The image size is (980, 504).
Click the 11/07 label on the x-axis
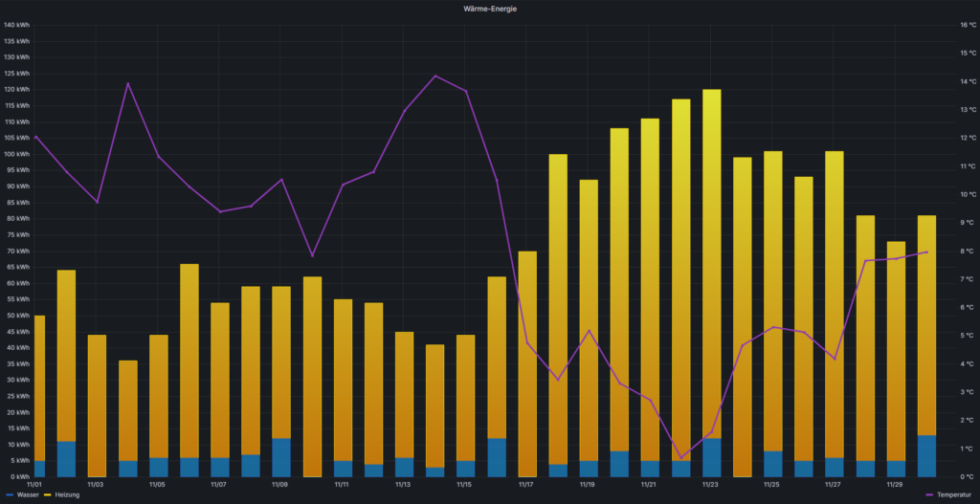click(x=219, y=485)
